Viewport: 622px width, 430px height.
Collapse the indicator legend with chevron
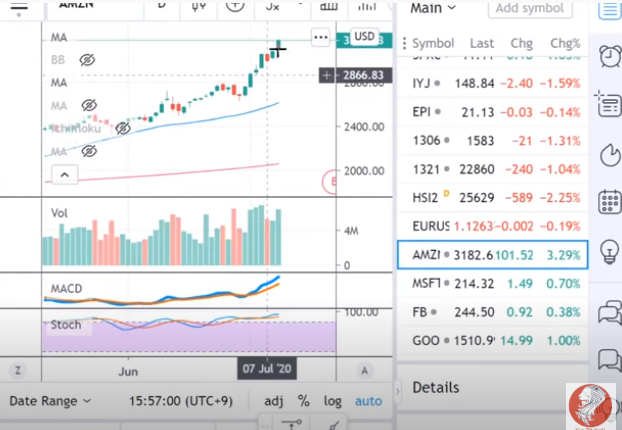coord(65,175)
